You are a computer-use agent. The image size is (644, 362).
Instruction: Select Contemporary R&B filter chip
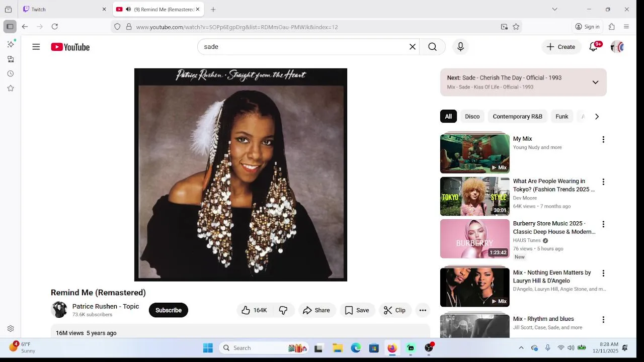pos(517,117)
